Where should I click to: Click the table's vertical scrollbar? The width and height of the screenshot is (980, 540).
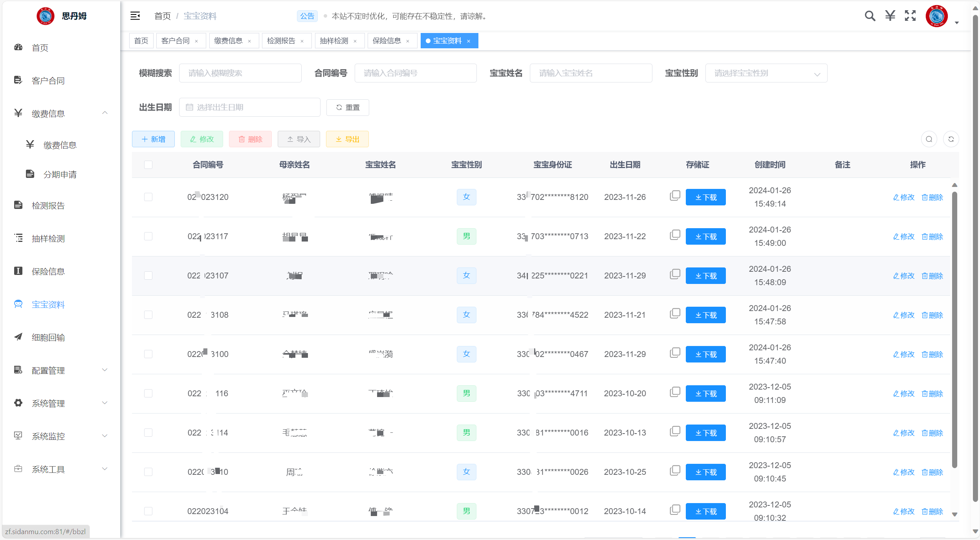point(954,329)
